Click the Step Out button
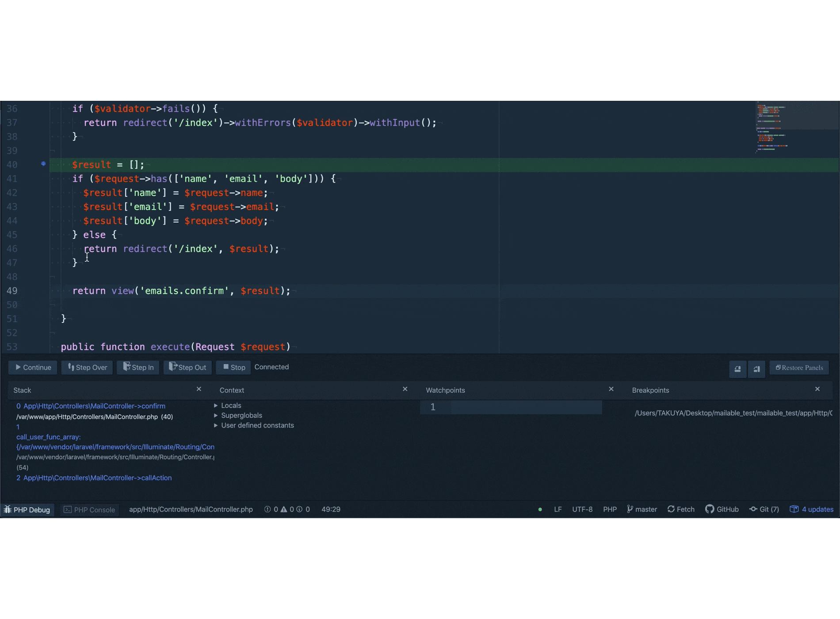Image resolution: width=840 pixels, height=619 pixels. (188, 367)
